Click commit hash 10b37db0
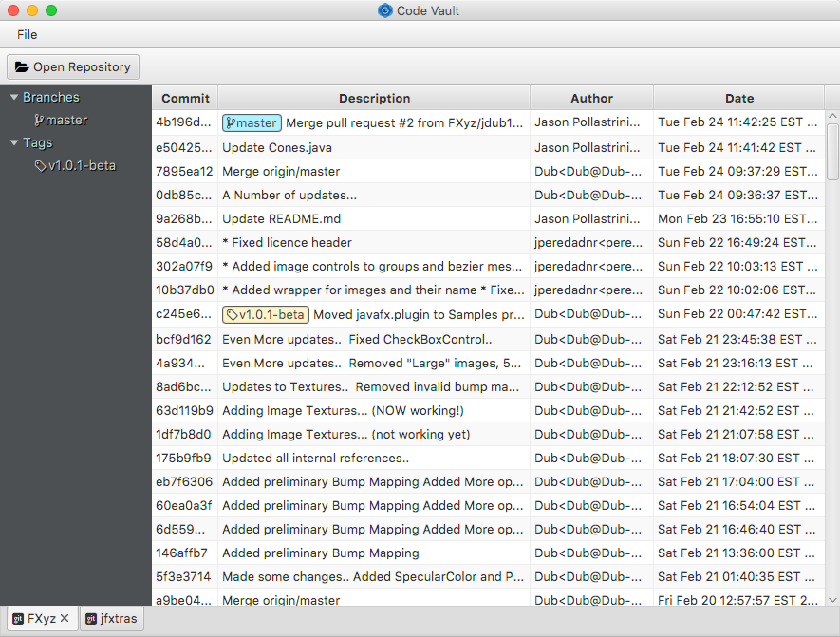 click(x=185, y=290)
